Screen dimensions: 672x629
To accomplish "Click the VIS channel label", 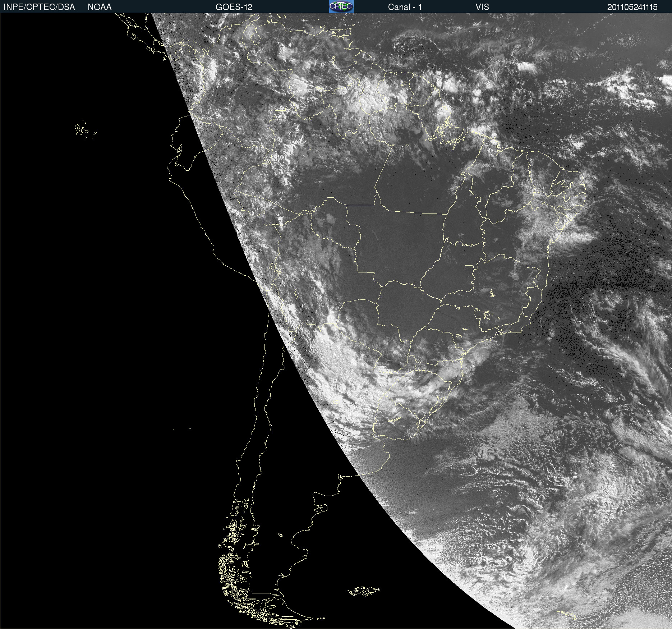I will click(x=482, y=7).
